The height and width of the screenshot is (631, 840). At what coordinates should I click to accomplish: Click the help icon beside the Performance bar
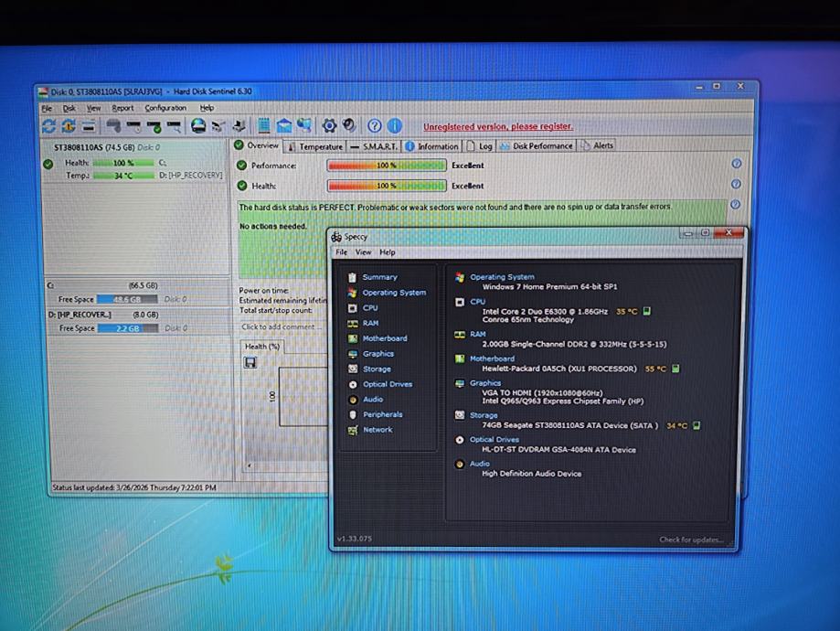737,164
